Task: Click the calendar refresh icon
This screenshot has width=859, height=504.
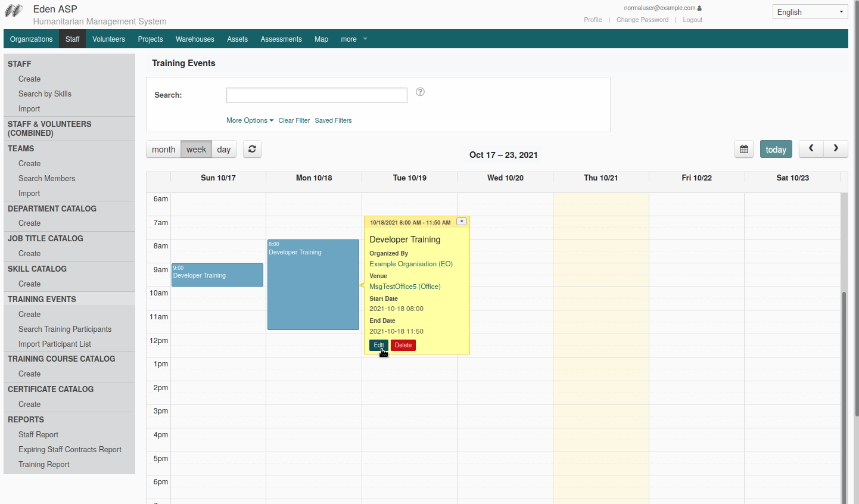Action: pos(252,149)
